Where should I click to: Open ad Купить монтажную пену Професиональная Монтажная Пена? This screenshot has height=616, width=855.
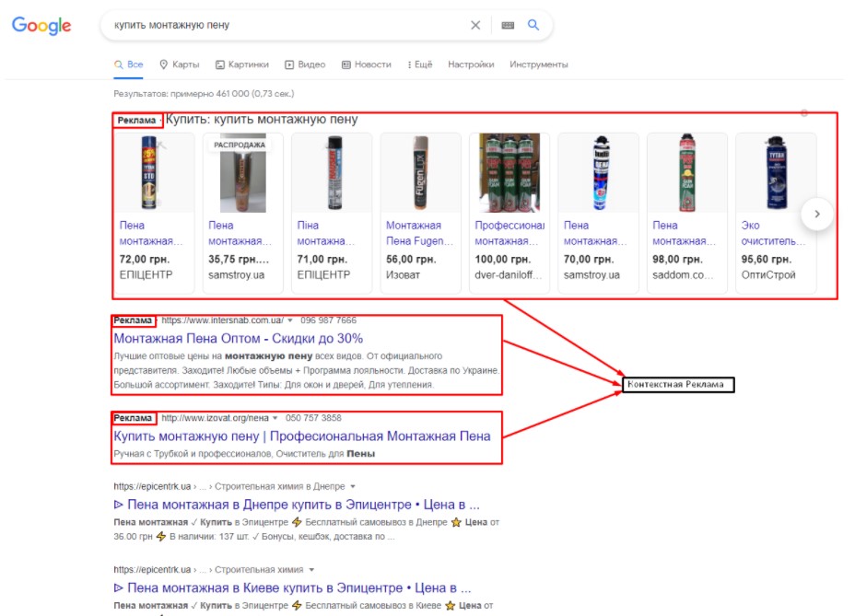coord(302,436)
